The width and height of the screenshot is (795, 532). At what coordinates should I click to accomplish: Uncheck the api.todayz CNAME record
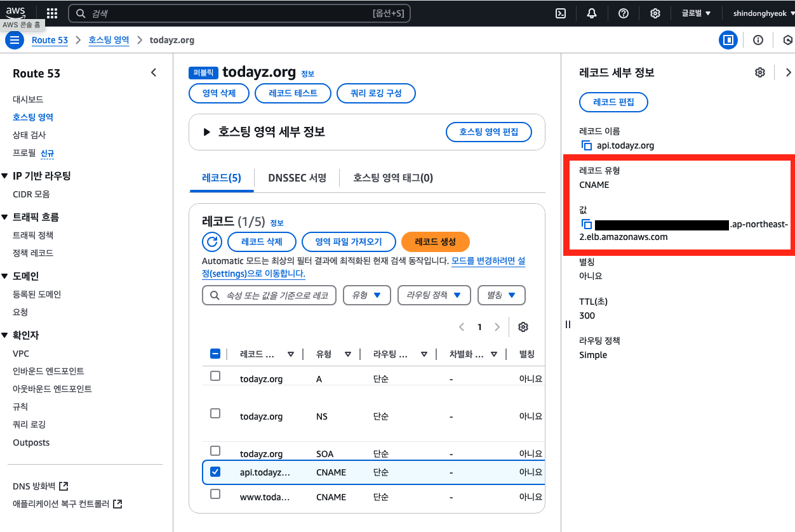[x=215, y=472]
